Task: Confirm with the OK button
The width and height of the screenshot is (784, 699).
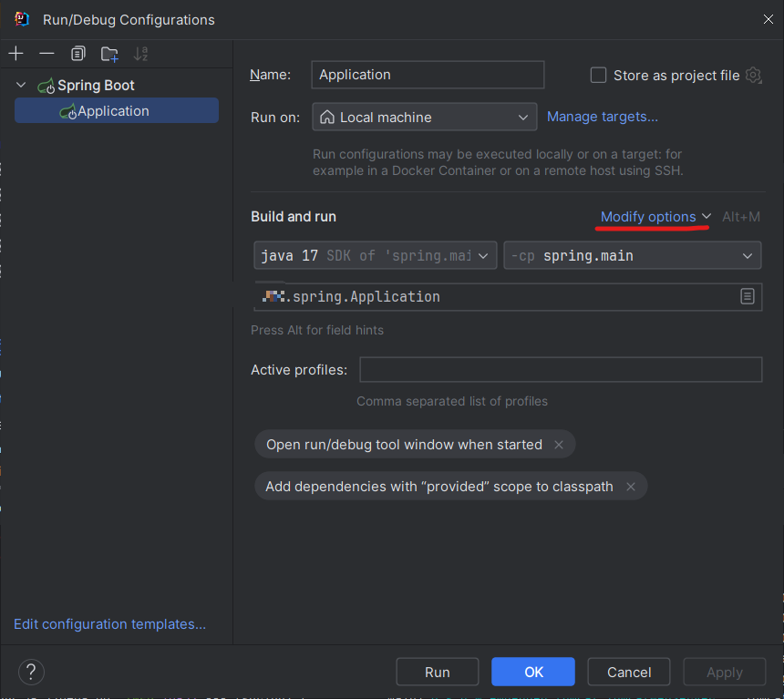Action: point(533,672)
